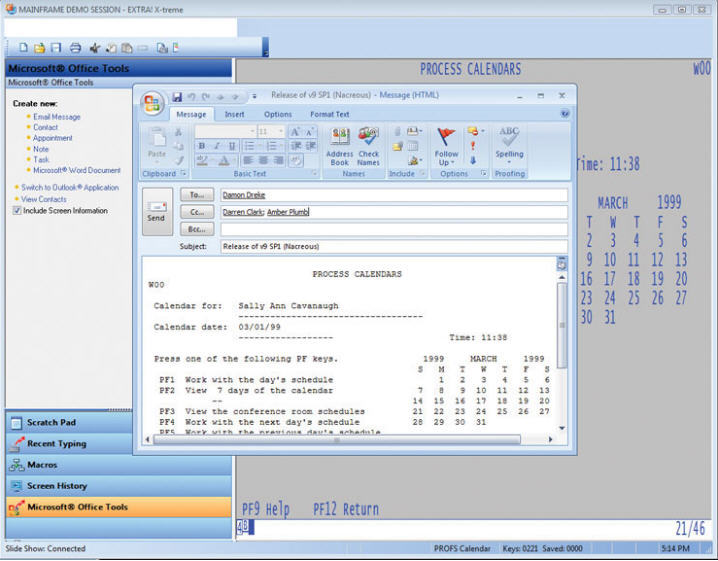
Task: Open the Screen History panel
Action: pos(119,485)
